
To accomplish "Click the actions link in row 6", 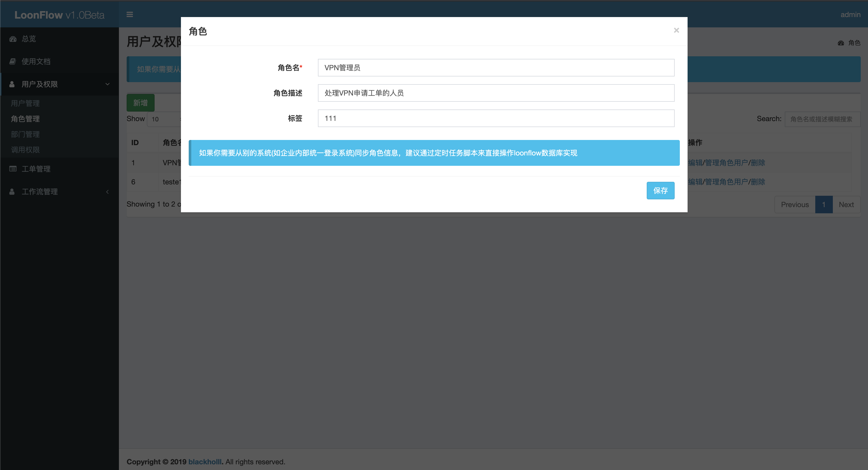I will [x=726, y=182].
